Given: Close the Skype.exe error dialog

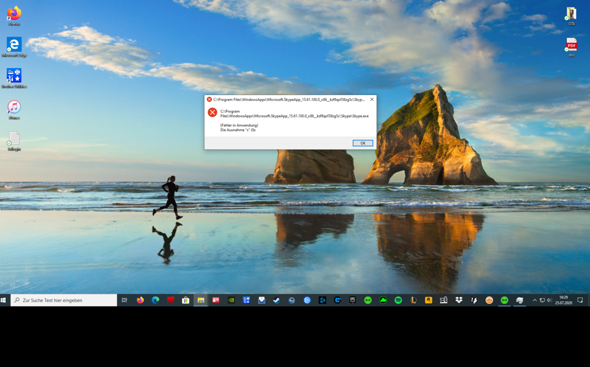Looking at the screenshot, I should pos(372,99).
